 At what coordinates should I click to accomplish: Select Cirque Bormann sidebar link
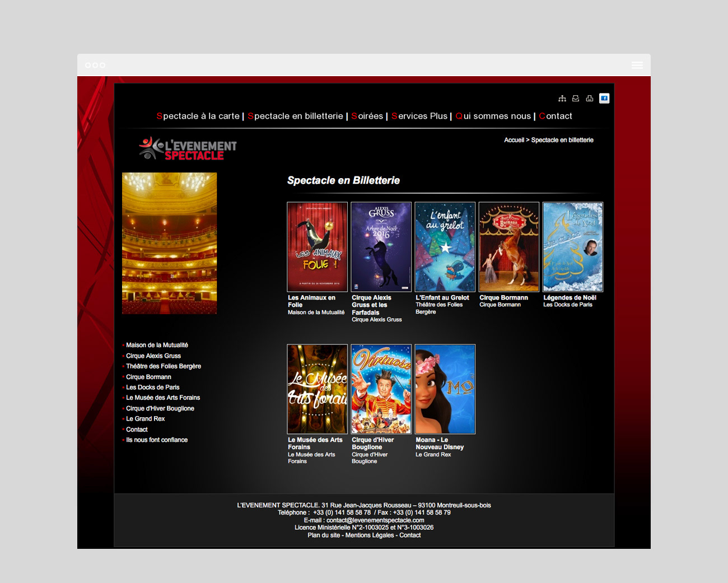148,377
